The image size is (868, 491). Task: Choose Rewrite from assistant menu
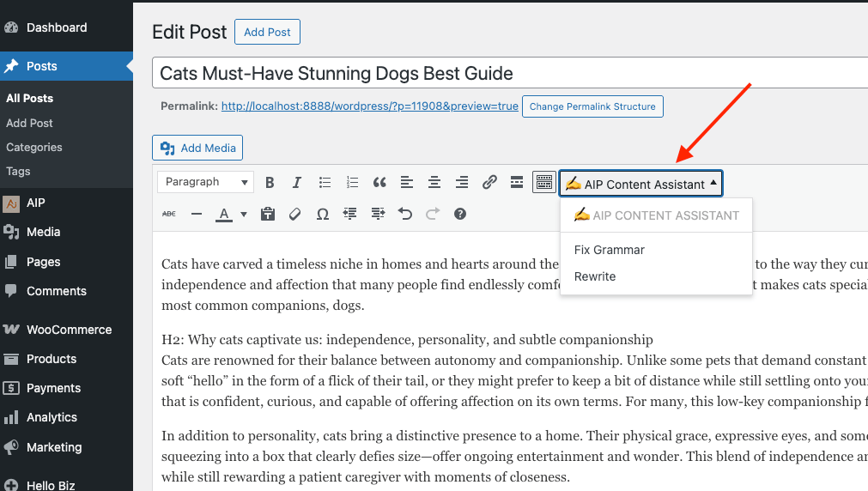coord(594,276)
